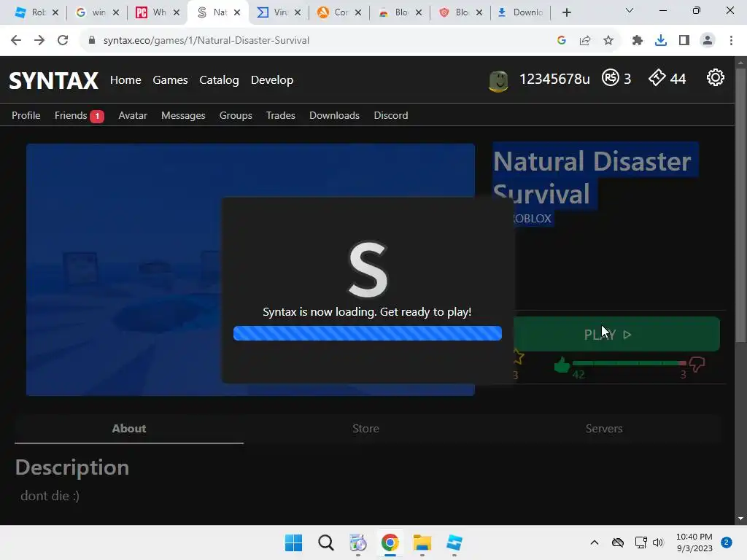Open the Trades link
This screenshot has width=747, height=560.
coord(281,115)
